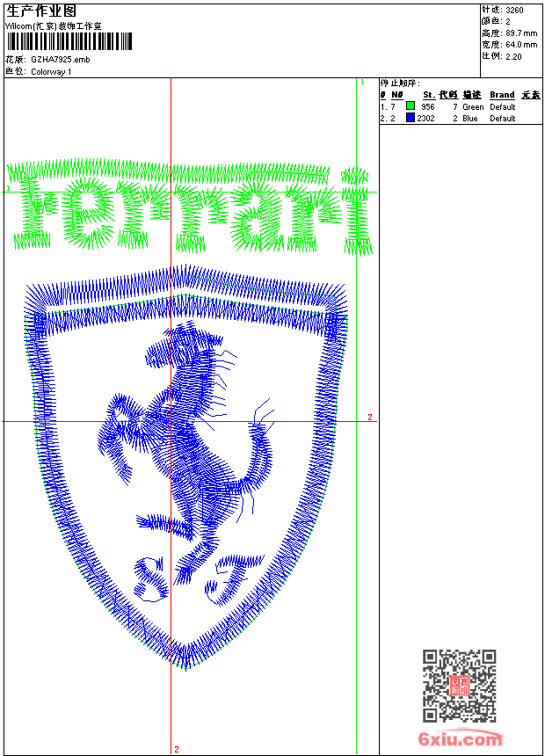
Task: Select the width value 64.0 mm
Action: tap(521, 45)
